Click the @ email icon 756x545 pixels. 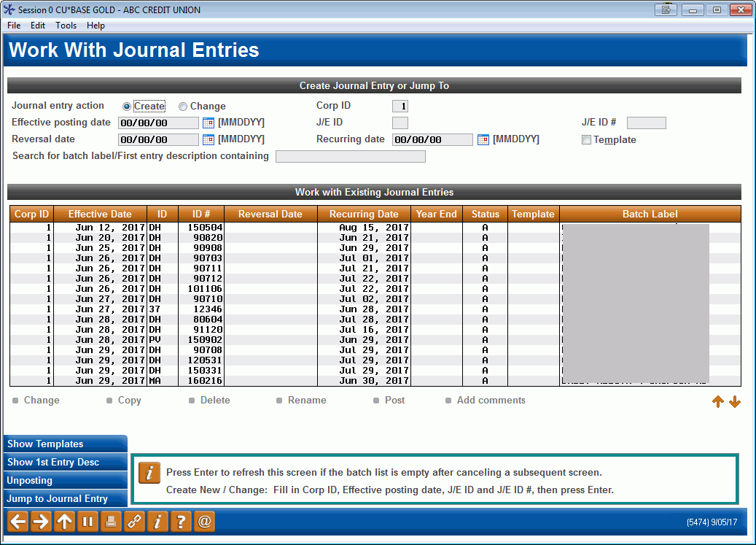(x=204, y=522)
